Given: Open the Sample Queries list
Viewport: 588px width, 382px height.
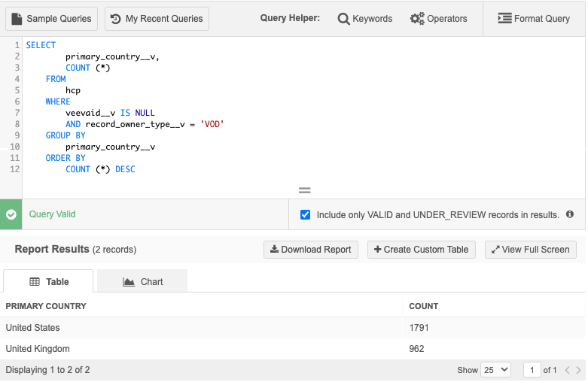Looking at the screenshot, I should [51, 19].
